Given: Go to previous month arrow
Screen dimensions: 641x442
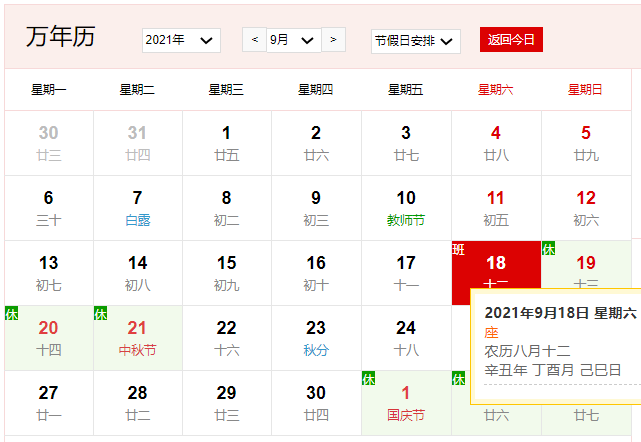Looking at the screenshot, I should pos(254,40).
